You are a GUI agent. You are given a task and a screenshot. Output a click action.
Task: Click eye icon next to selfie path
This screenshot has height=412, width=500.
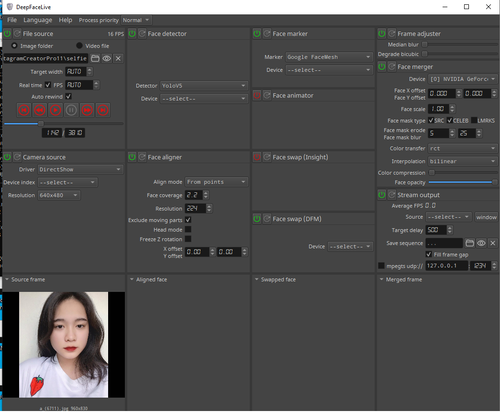107,59
